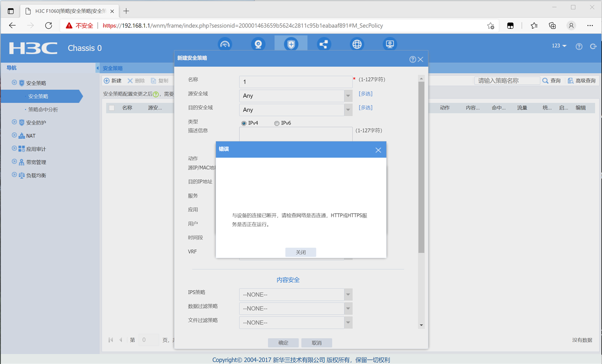Click help icon in 新建安全策略 dialog title
The image size is (602, 364).
click(412, 59)
